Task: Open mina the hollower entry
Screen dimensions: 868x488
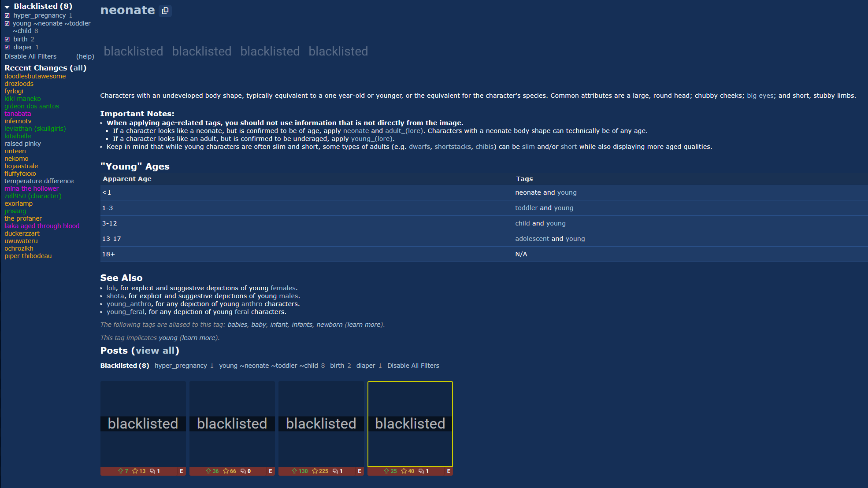Action: (x=31, y=189)
